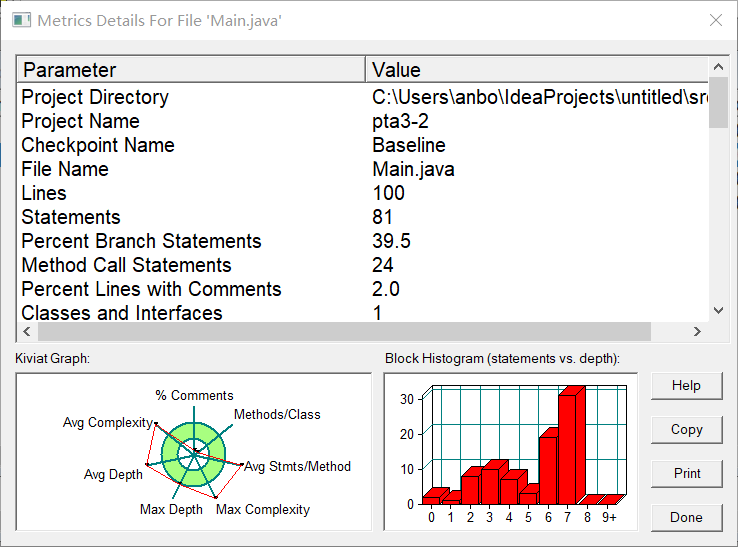Select the Percent Lines with Comments row

(x=362, y=290)
